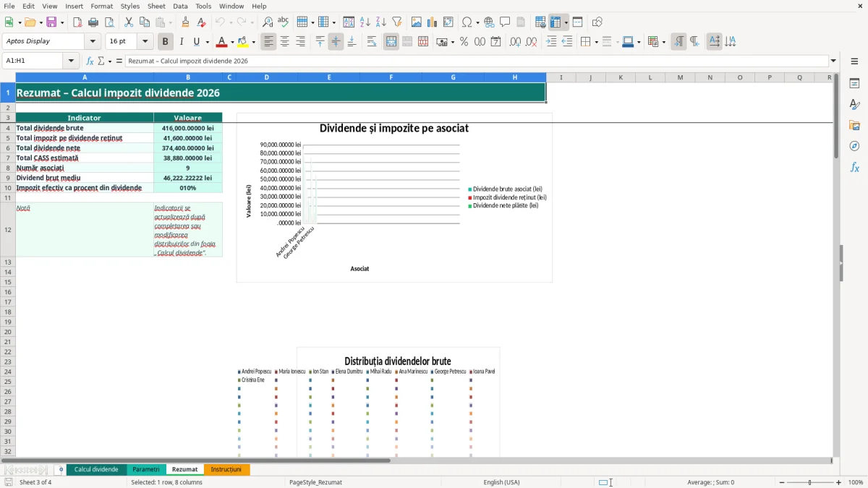Toggle Wrap Text
This screenshot has width=868, height=488.
pos(372,42)
